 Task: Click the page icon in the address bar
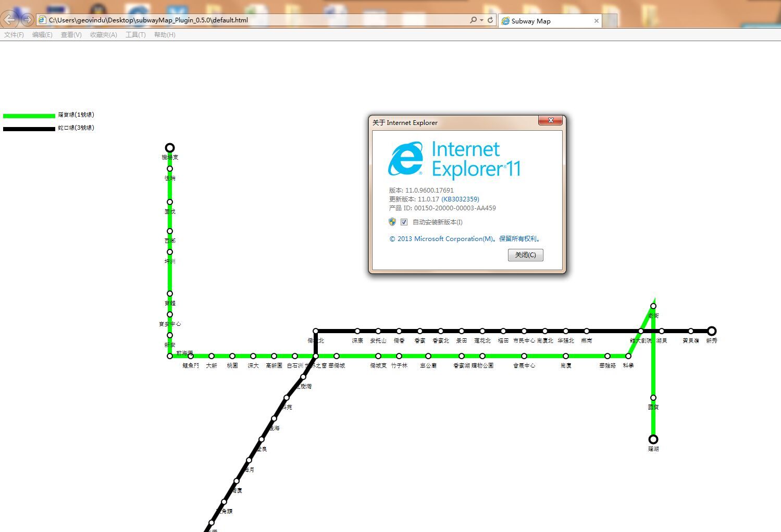click(x=42, y=20)
